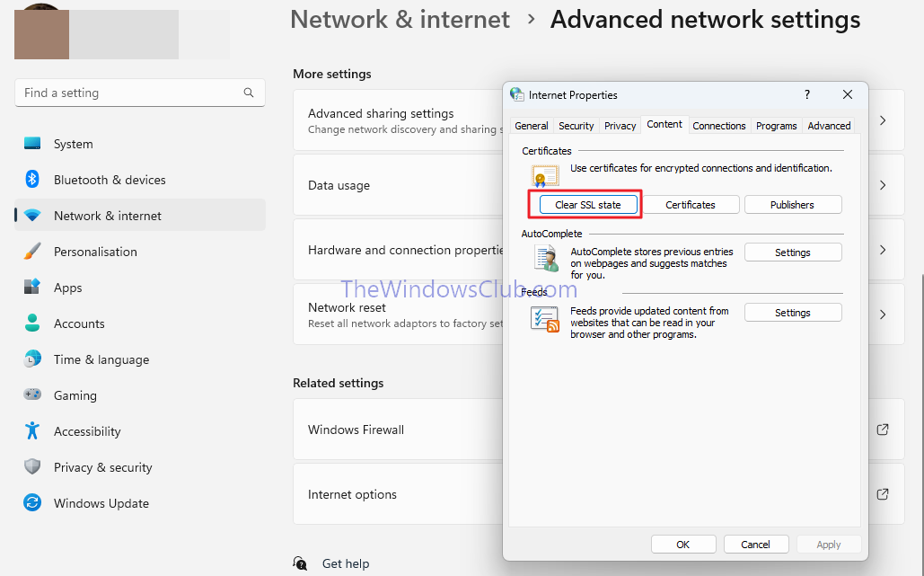Click the Clear SSL state button
The width and height of the screenshot is (924, 576).
pos(588,205)
